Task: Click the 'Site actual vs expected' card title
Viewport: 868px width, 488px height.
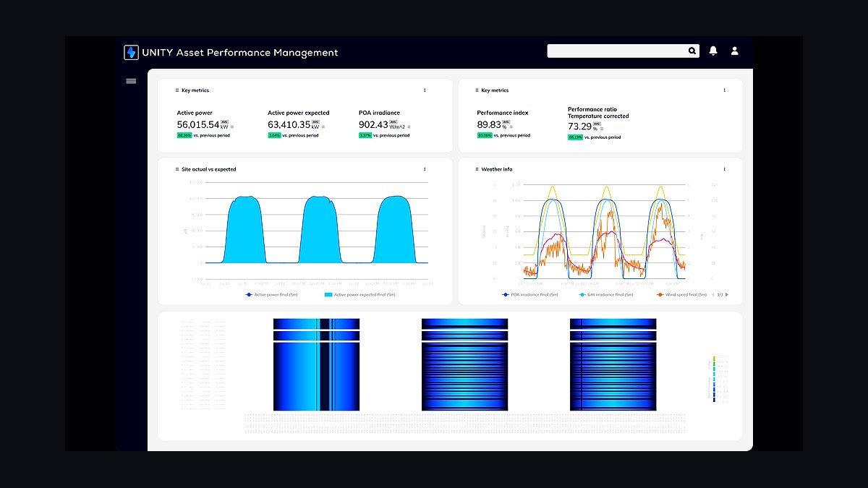Action: [209, 169]
